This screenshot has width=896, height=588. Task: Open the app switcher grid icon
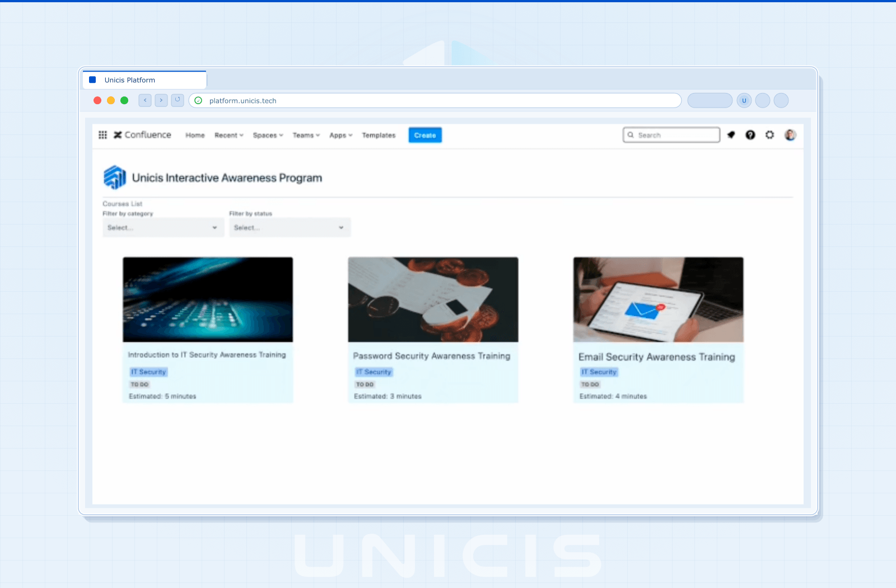[x=102, y=135]
